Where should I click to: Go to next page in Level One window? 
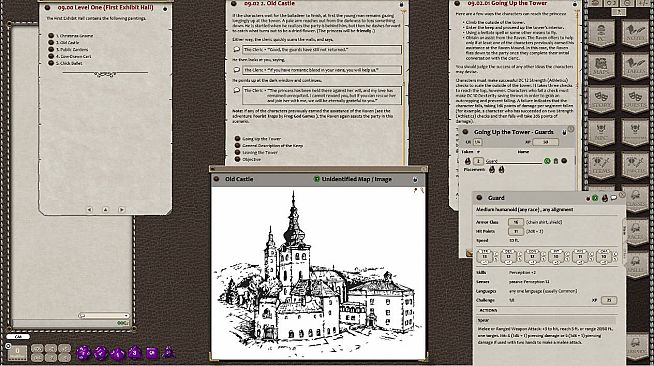[121, 210]
